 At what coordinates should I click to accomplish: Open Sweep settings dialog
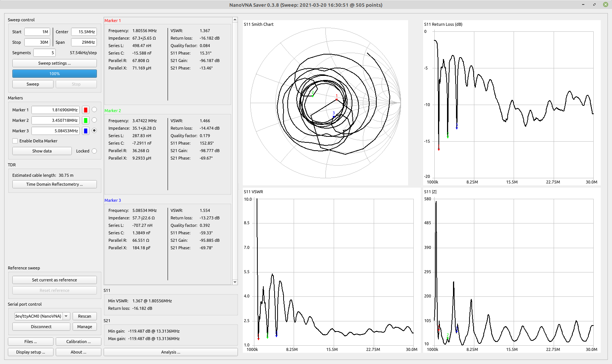[x=54, y=63]
